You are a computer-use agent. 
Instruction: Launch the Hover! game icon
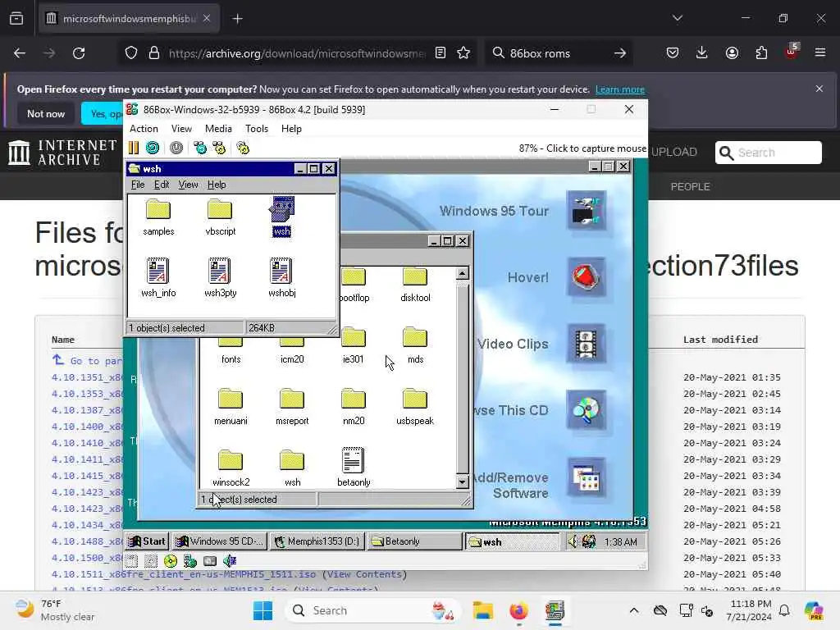pos(587,277)
